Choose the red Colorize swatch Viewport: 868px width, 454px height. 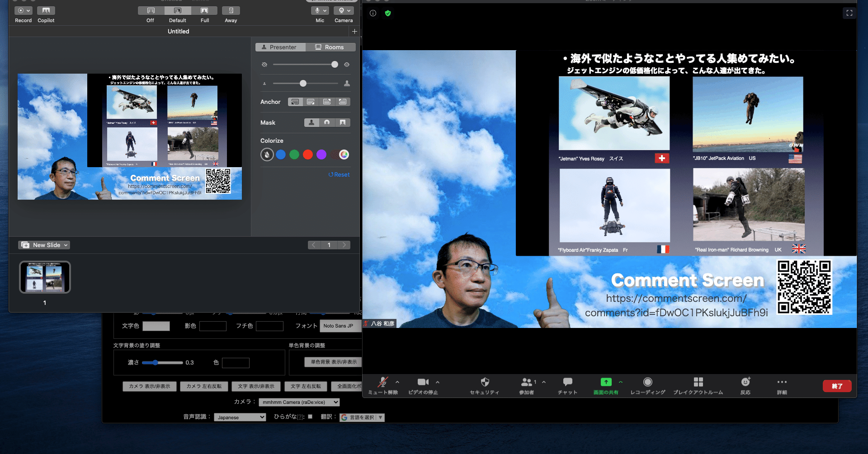308,154
